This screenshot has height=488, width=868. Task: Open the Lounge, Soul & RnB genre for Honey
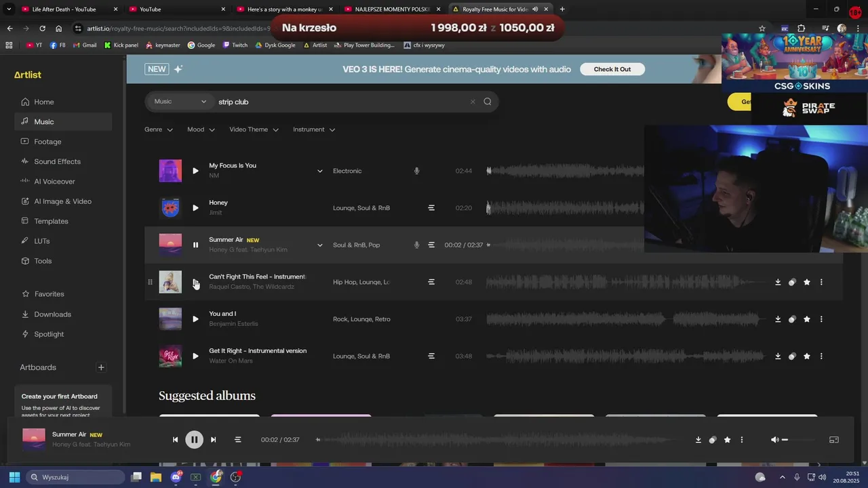[x=361, y=208]
